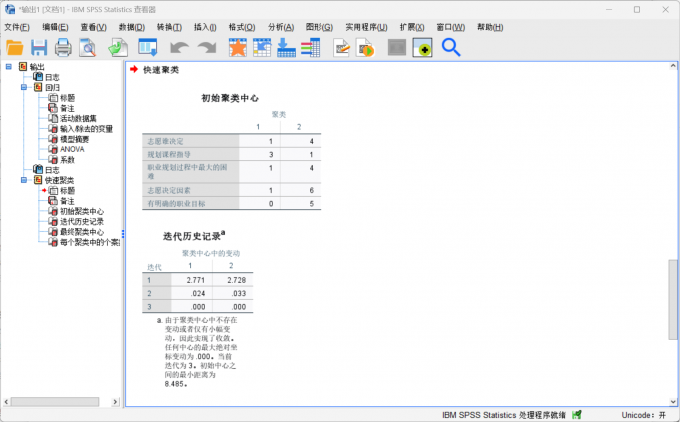Click the Print icon in the toolbar
This screenshot has height=422, width=680.
pyautogui.click(x=63, y=47)
